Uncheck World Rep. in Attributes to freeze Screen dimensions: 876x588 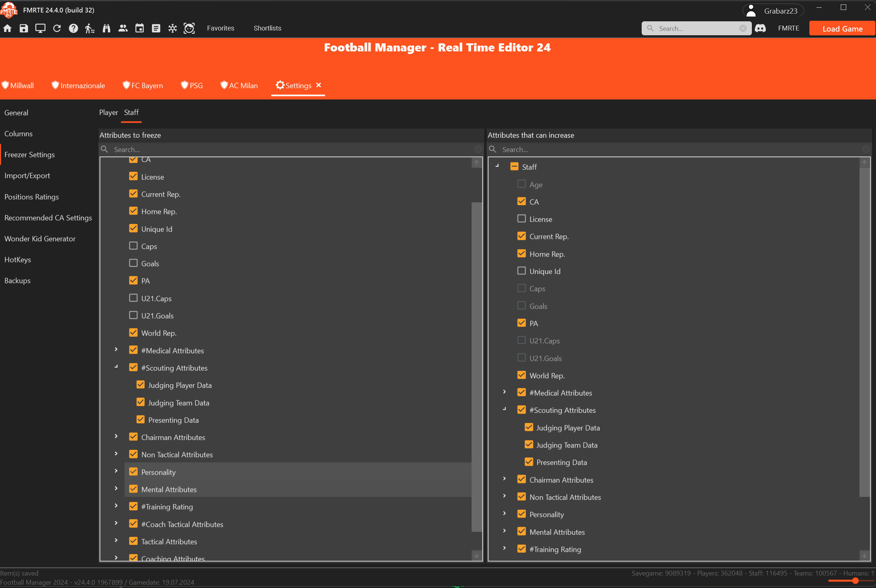[x=133, y=333]
